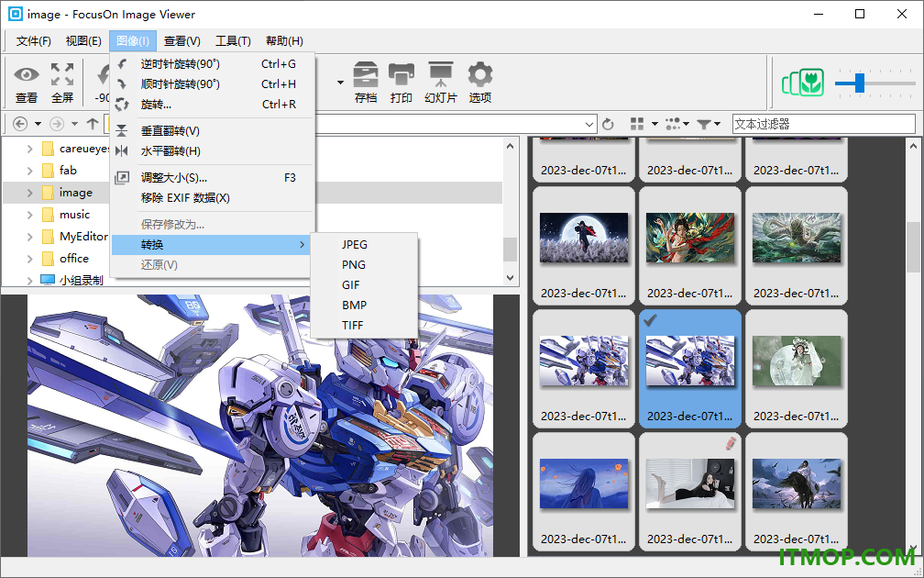This screenshot has width=924, height=578.
Task: Select the blue night girl thumbnail
Action: click(583, 484)
